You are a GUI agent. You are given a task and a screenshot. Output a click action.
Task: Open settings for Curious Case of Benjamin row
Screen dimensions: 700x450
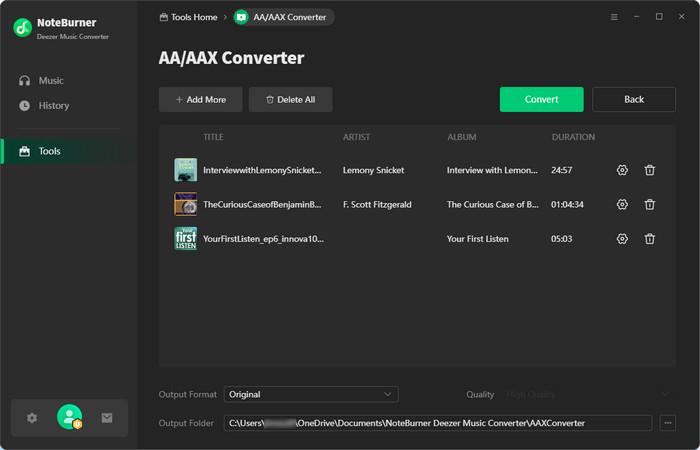coord(622,204)
